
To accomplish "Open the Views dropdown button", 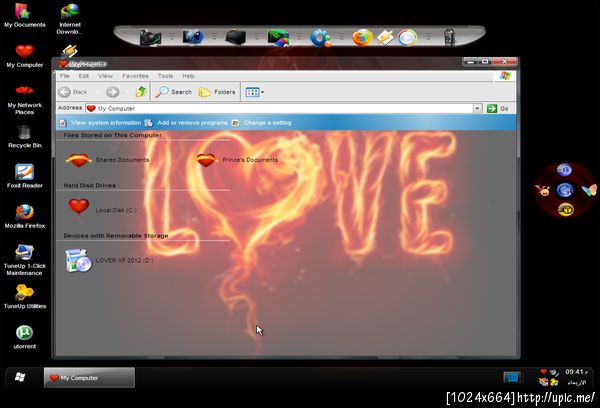I will point(254,92).
